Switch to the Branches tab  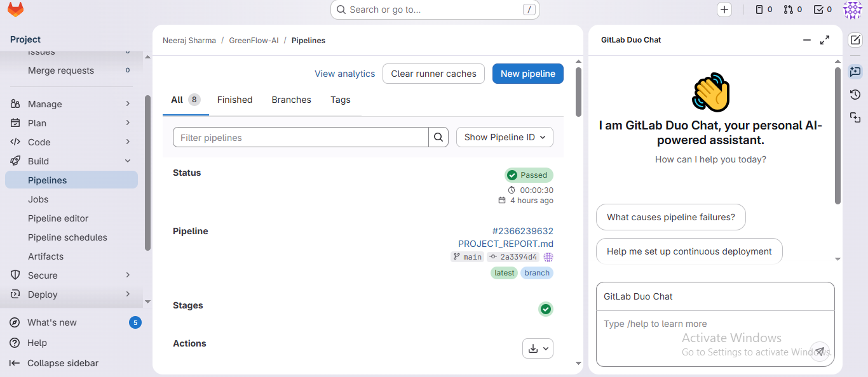click(291, 100)
